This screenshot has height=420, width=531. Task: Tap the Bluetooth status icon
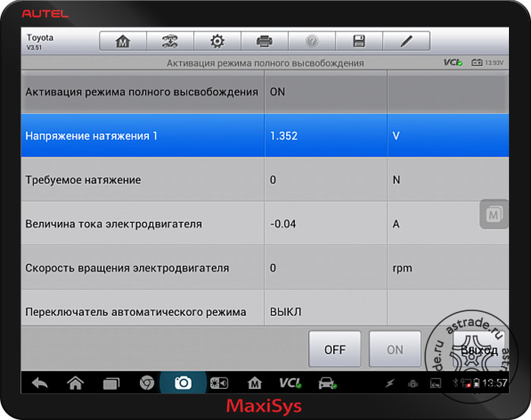point(456,383)
